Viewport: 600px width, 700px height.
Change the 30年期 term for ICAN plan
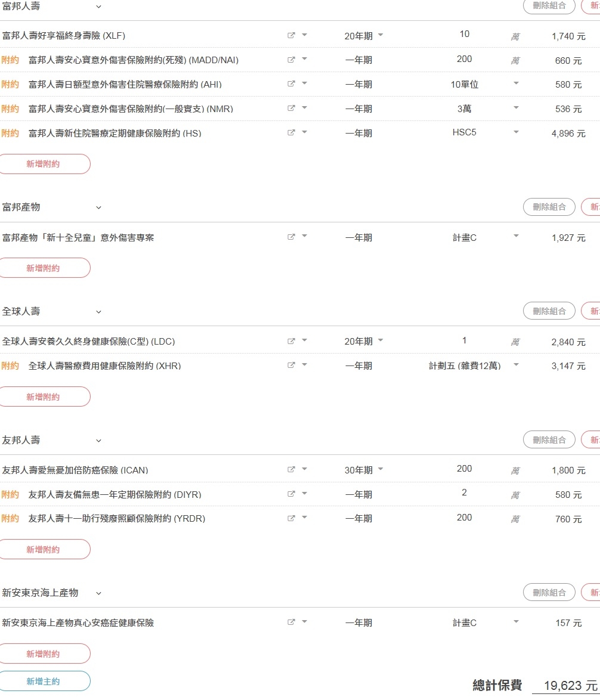[x=364, y=470]
